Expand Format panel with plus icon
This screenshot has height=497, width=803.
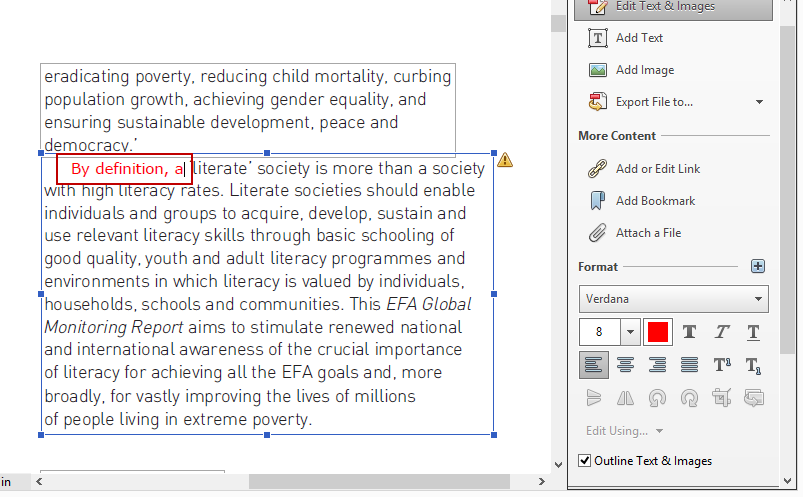pos(758,266)
